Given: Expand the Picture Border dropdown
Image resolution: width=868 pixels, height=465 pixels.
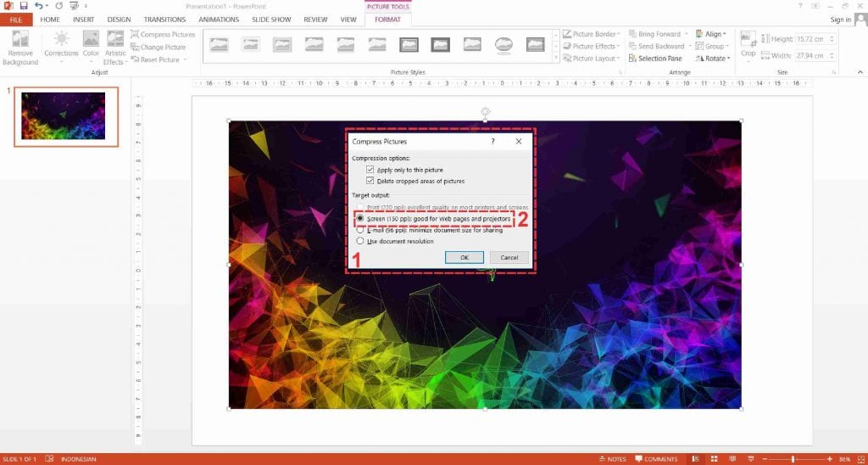Looking at the screenshot, I should pyautogui.click(x=592, y=35).
